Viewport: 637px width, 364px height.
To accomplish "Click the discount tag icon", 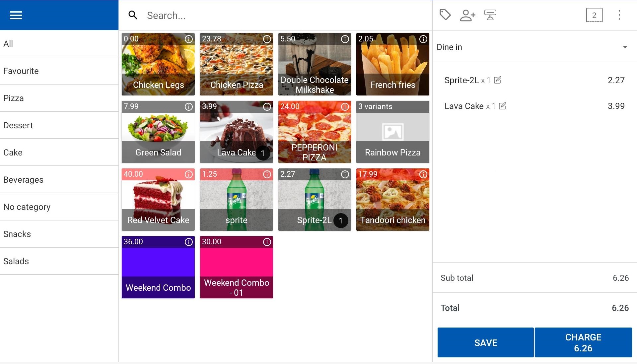I will pyautogui.click(x=445, y=15).
